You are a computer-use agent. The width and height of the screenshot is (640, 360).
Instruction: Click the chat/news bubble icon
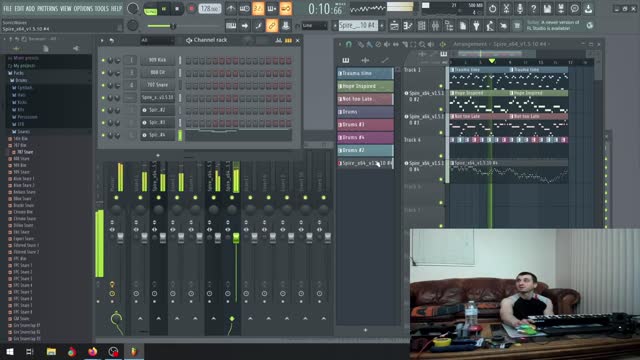click(x=574, y=8)
